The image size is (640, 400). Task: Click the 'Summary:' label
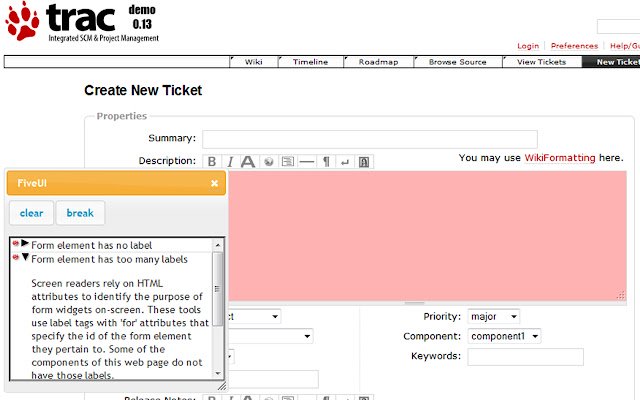click(x=172, y=138)
